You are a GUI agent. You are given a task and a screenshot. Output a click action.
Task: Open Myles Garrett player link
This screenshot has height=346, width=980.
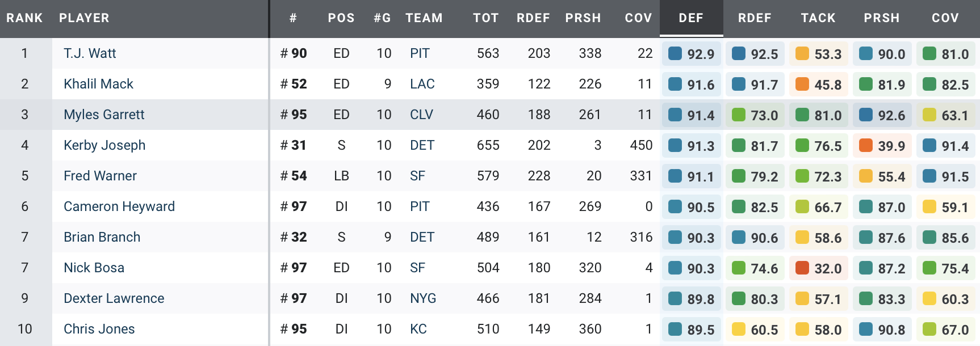pos(104,115)
